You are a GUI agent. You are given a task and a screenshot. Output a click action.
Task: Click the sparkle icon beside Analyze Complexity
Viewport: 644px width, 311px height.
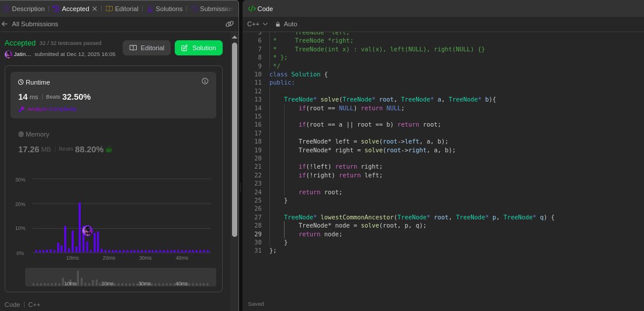click(22, 109)
